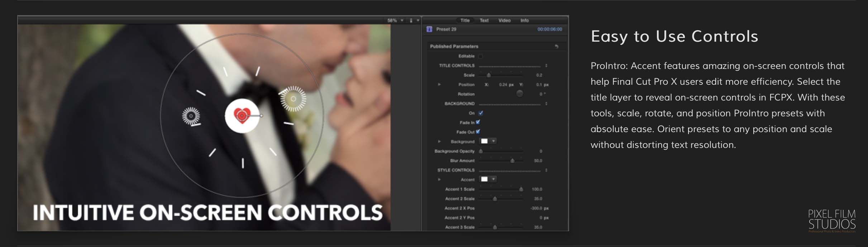This screenshot has height=247, width=868.
Task: Click the Accent 1 Scale value 100.0
Action: click(x=537, y=189)
